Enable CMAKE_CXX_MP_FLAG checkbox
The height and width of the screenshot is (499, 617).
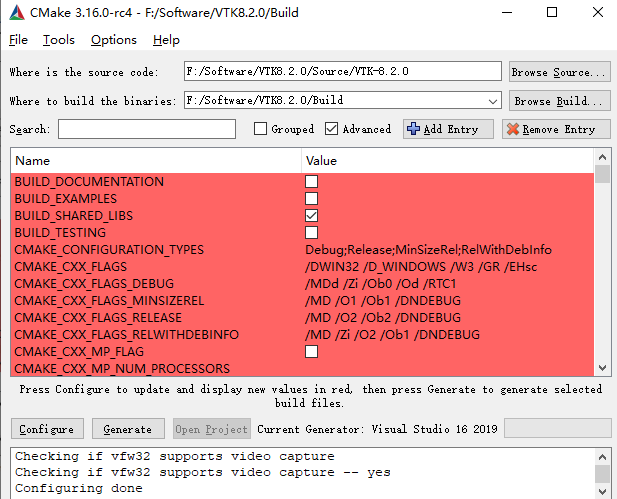[x=311, y=351]
